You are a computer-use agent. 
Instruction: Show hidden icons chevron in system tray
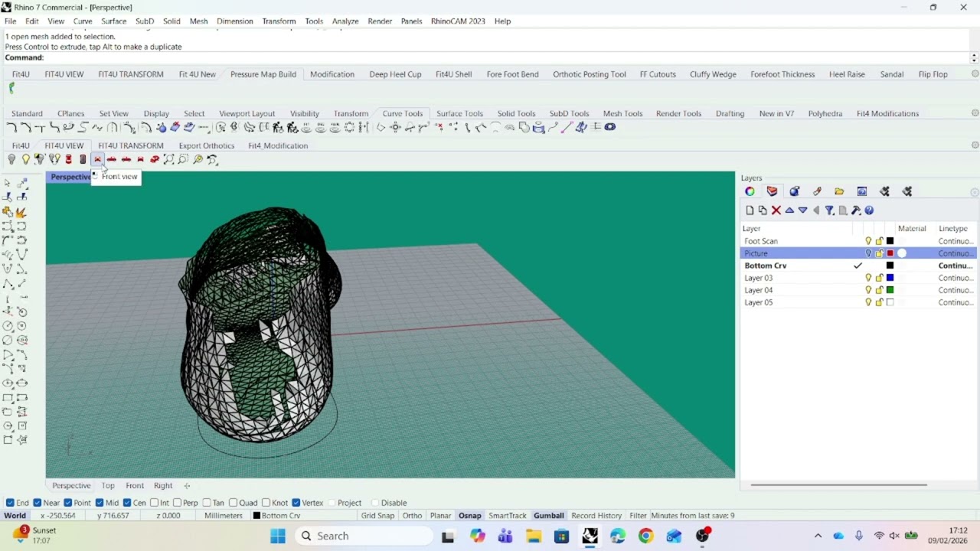pos(818,536)
